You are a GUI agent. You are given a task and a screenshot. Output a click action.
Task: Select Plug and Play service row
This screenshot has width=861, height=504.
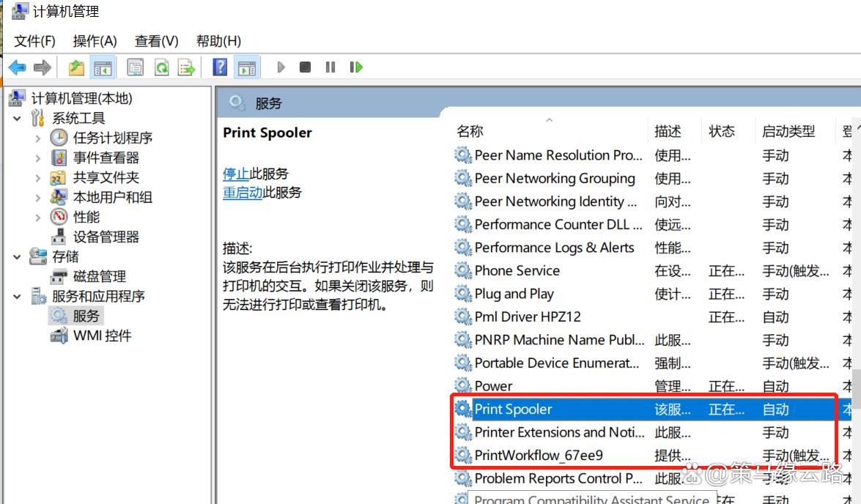[x=652, y=294]
